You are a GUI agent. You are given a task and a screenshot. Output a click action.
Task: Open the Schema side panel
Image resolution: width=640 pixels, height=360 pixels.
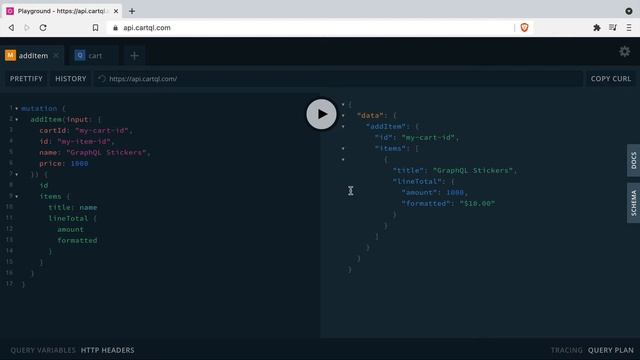pyautogui.click(x=633, y=203)
